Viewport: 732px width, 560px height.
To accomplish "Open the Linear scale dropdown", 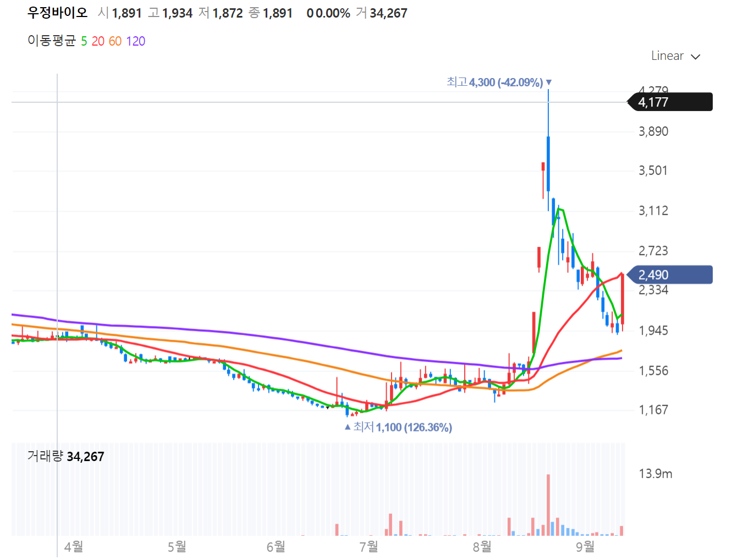I will (675, 56).
